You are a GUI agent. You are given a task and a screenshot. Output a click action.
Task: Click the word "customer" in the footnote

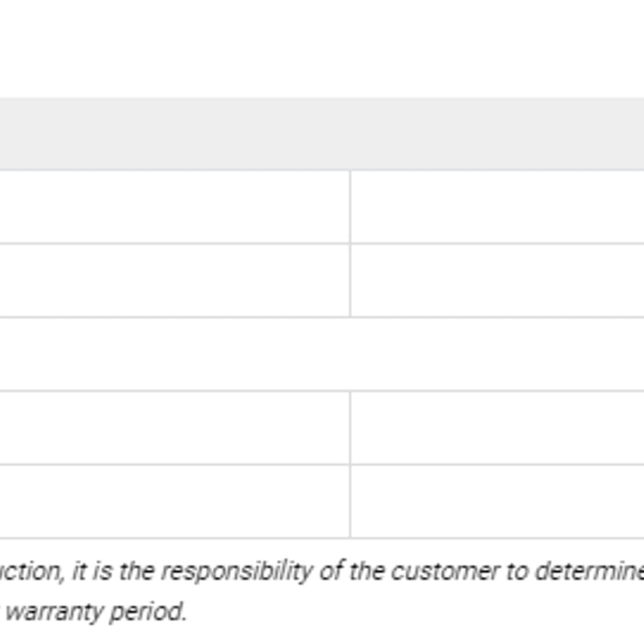tap(444, 571)
